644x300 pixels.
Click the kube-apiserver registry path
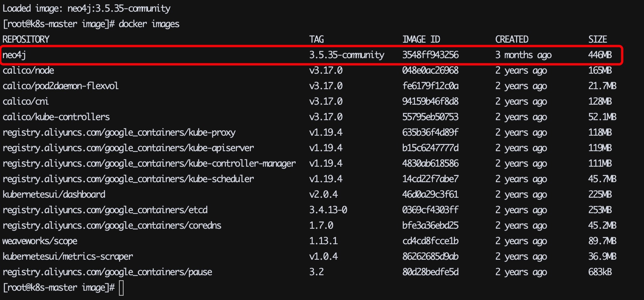(128, 148)
